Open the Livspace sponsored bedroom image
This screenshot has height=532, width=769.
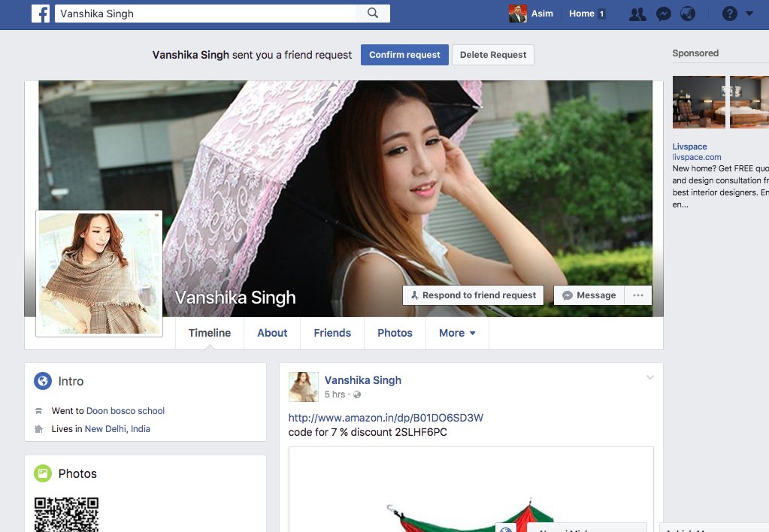click(699, 102)
